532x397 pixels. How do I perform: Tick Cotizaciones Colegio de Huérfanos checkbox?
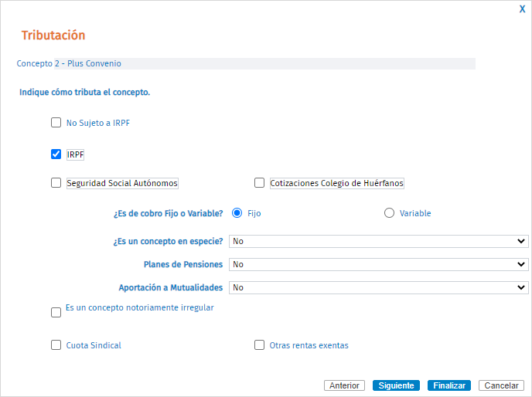click(x=259, y=183)
